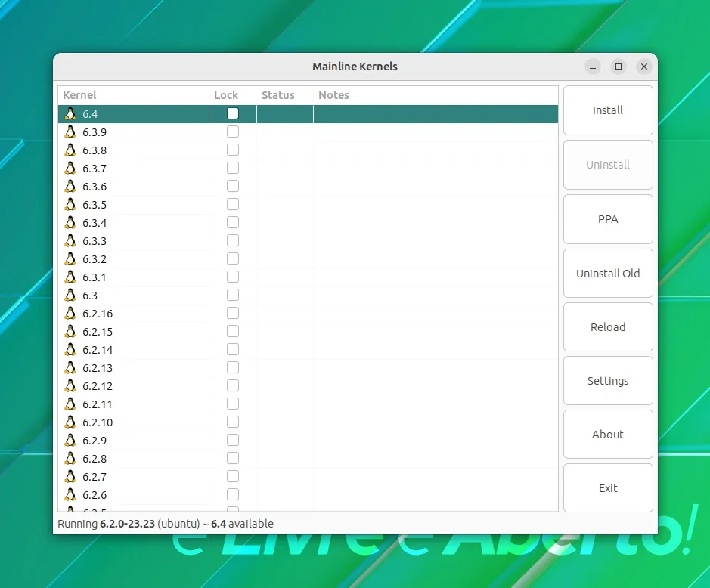This screenshot has width=710, height=588.
Task: Click the penguin icon beside kernel 6.2.7
Action: [70, 475]
